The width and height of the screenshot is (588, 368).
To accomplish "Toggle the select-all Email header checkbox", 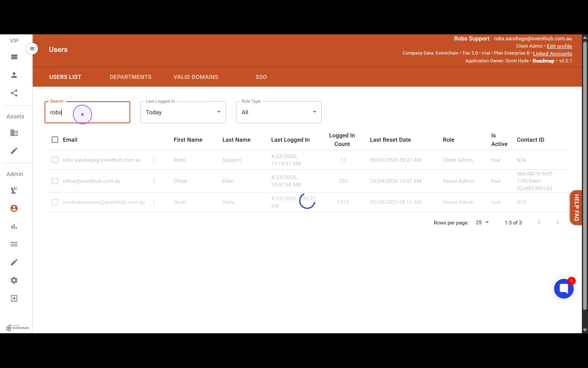I will tap(55, 140).
